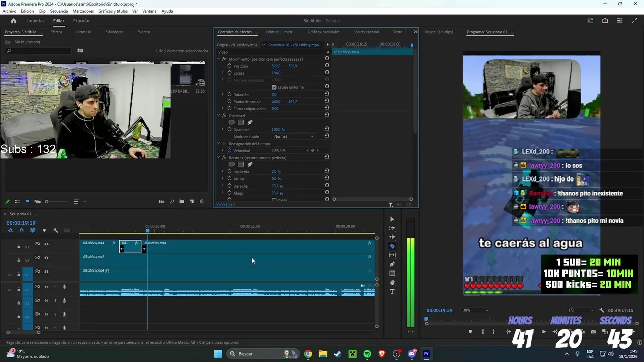644x362 pixels.
Task: Open timeline display settings wrench
Action: pos(55,230)
